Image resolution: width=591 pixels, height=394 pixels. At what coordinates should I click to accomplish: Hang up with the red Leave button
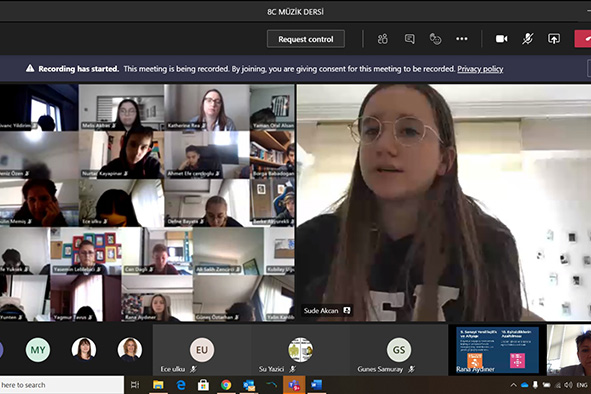(583, 39)
